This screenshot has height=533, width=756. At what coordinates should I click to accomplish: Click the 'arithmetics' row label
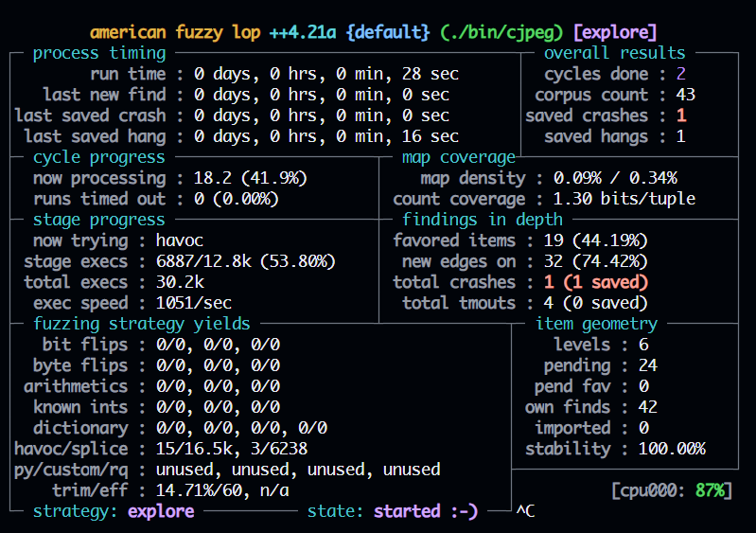[76, 386]
